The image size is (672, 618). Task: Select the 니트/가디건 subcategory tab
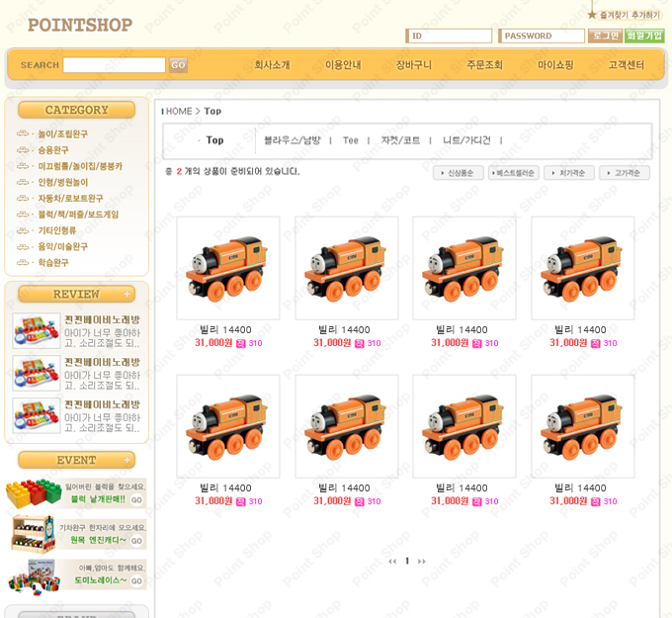(x=466, y=140)
